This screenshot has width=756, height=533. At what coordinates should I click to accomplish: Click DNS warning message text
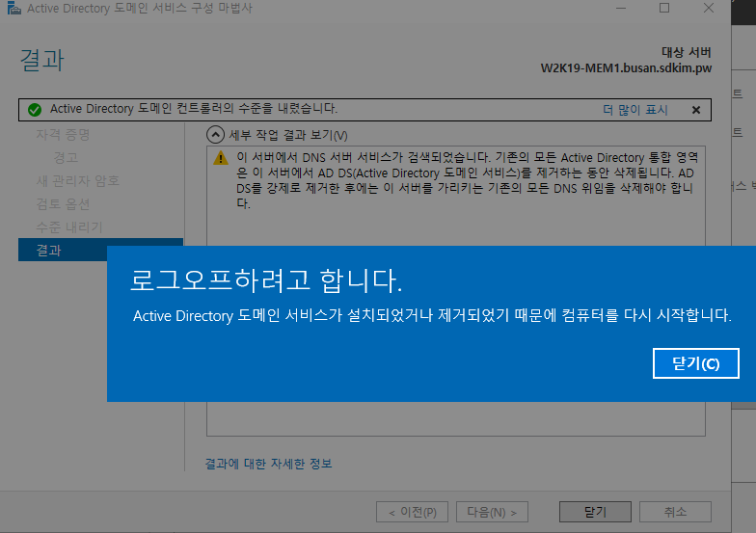467,180
